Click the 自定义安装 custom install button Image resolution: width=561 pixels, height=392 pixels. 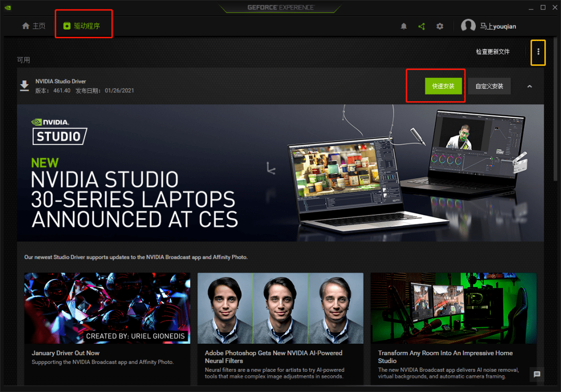pyautogui.click(x=489, y=86)
